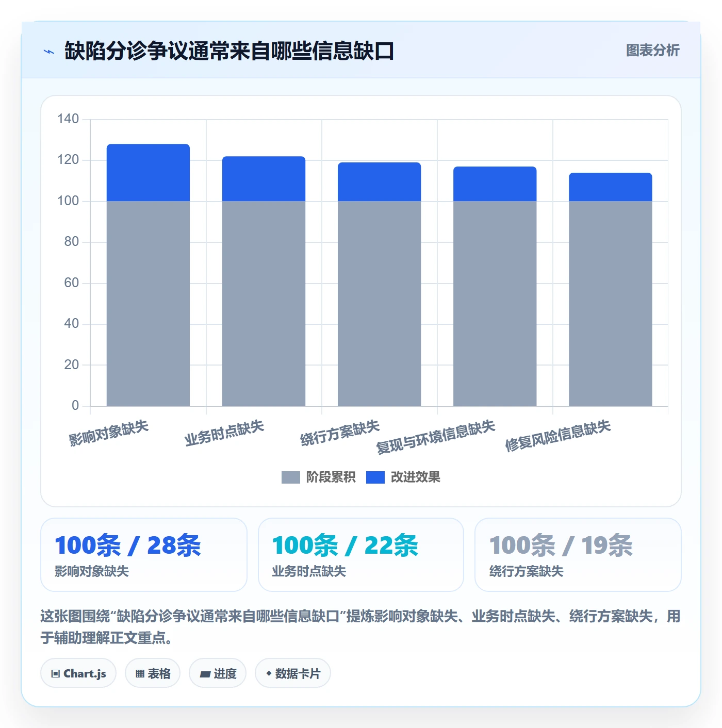This screenshot has height=728, width=722.
Task: Select the 数据卡片 tag
Action: pyautogui.click(x=293, y=673)
